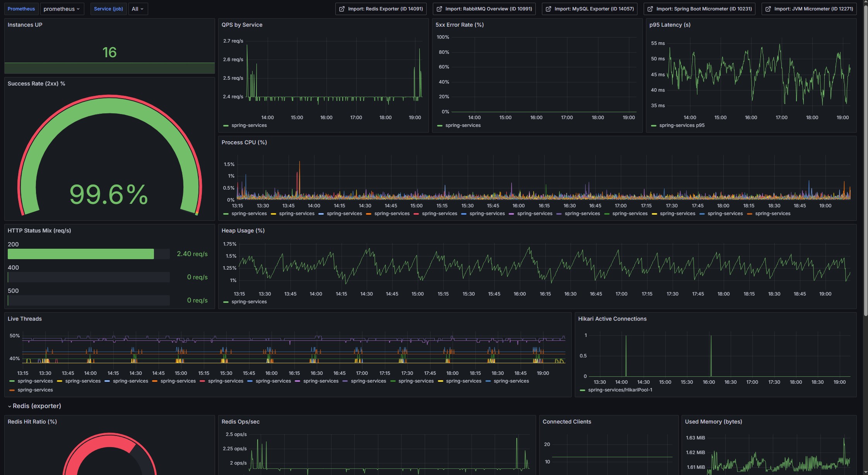Open the Heap Usage panel title menu
Viewport: 868px width, 475px height.
(243, 231)
